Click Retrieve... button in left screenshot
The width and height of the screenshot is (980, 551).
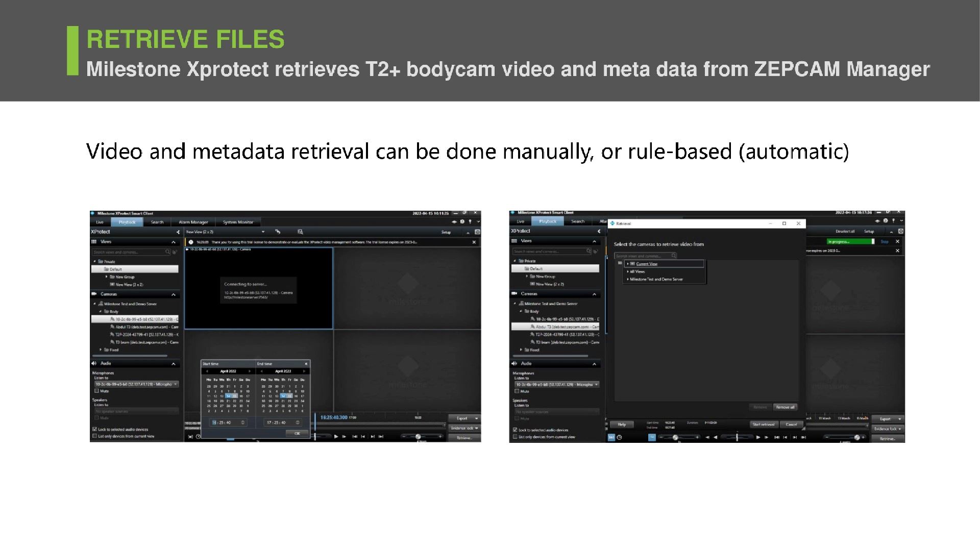[464, 438]
